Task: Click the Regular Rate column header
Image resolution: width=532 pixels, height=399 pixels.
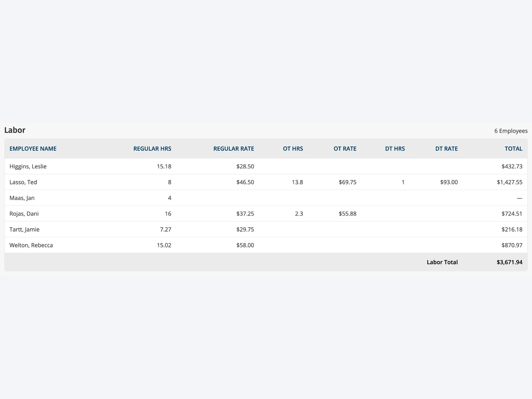Action: pyautogui.click(x=234, y=149)
